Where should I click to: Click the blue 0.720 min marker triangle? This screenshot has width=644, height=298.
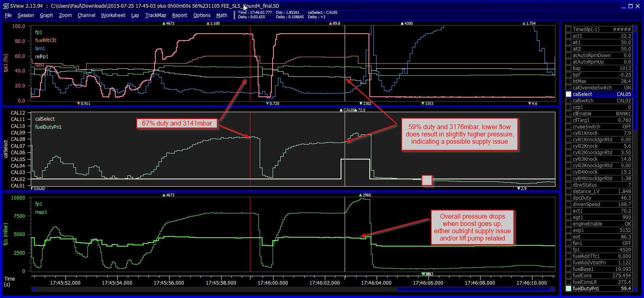click(x=267, y=104)
